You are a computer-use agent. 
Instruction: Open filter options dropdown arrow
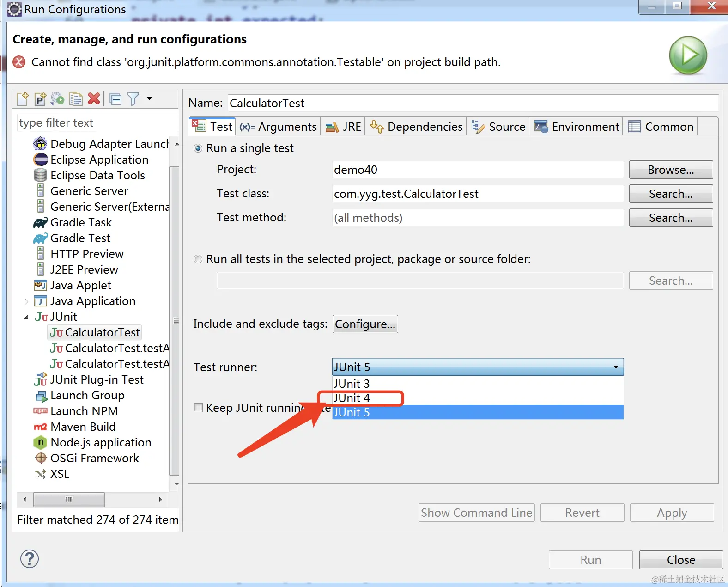[x=149, y=98]
